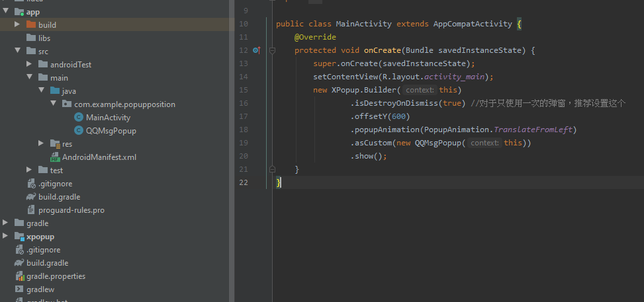Click the context: parameter hint on line 15

(418, 90)
